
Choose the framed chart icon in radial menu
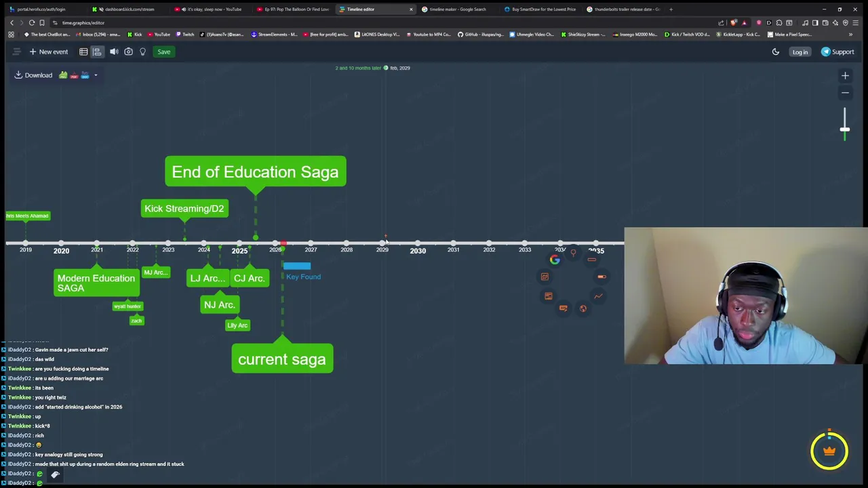(545, 277)
